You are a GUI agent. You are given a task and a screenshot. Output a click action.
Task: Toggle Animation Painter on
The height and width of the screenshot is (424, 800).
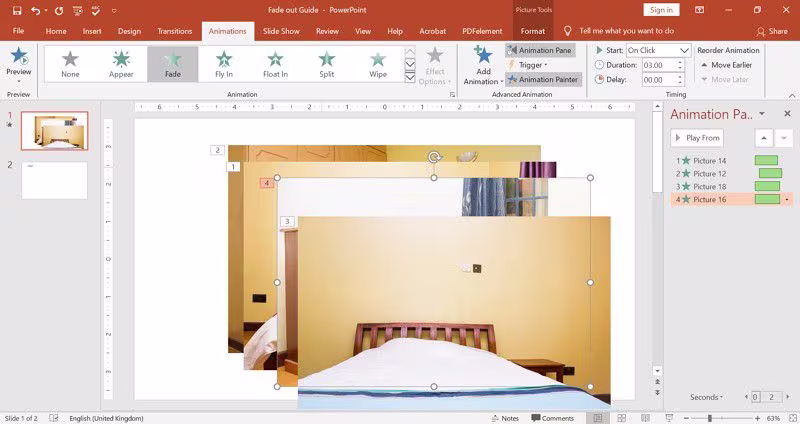tap(543, 79)
